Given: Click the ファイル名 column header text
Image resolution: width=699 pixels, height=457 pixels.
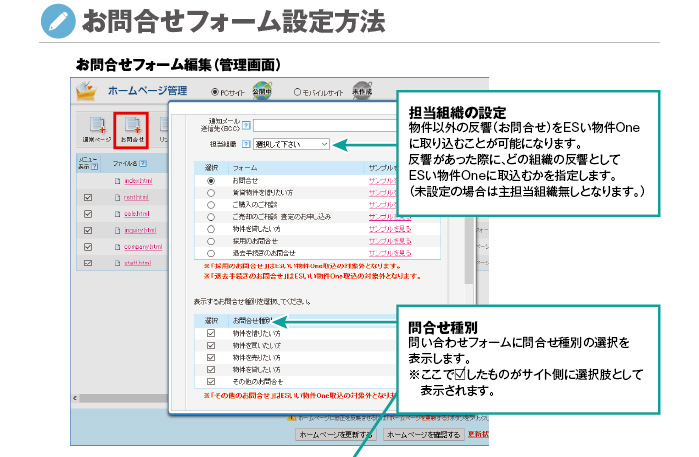Looking at the screenshot, I should click(x=125, y=164).
